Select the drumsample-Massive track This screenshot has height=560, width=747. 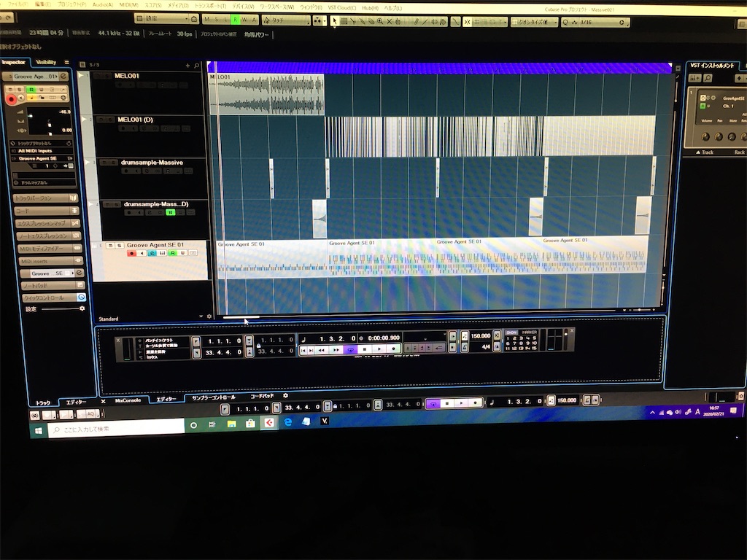click(152, 163)
